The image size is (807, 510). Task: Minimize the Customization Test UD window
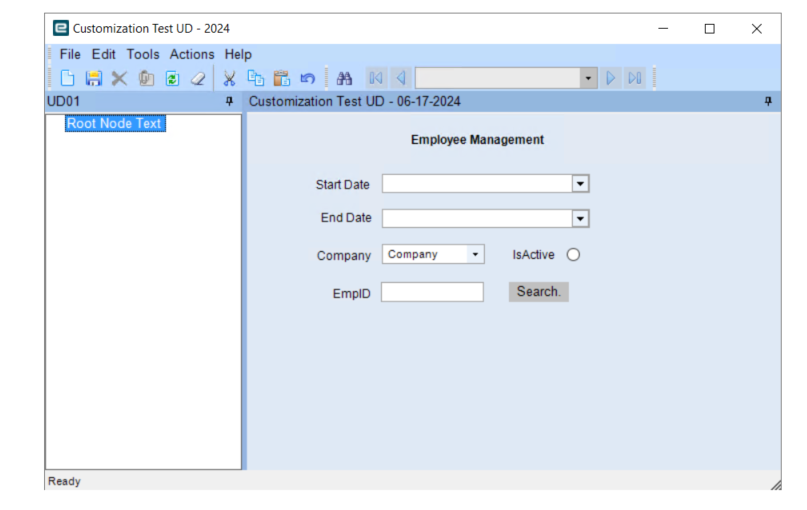point(663,29)
